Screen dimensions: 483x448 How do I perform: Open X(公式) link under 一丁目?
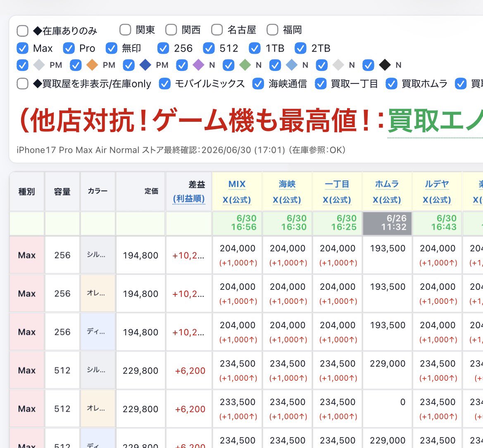click(337, 200)
